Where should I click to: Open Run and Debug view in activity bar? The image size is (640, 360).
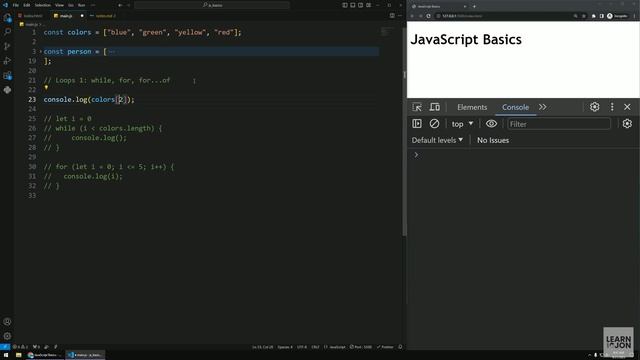[7, 61]
